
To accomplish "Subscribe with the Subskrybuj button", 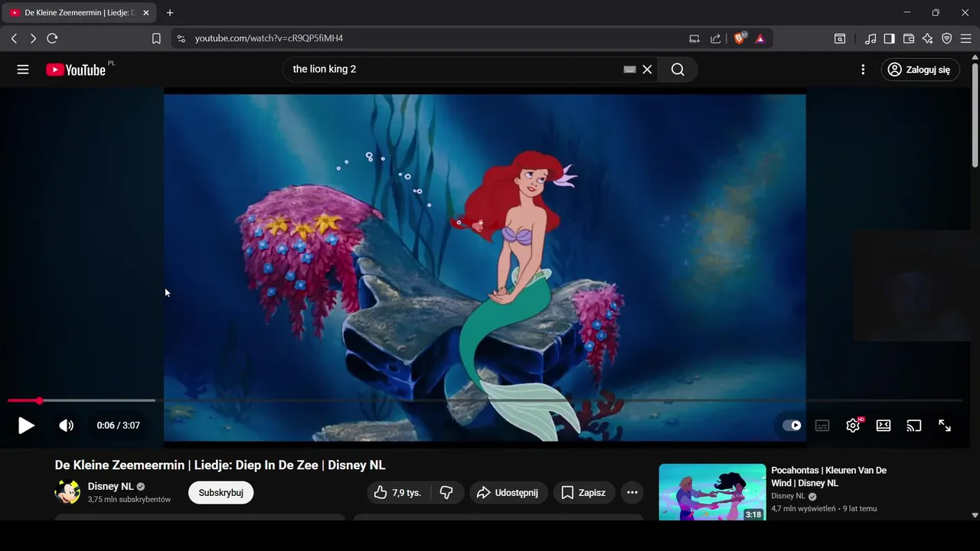I will pyautogui.click(x=220, y=493).
